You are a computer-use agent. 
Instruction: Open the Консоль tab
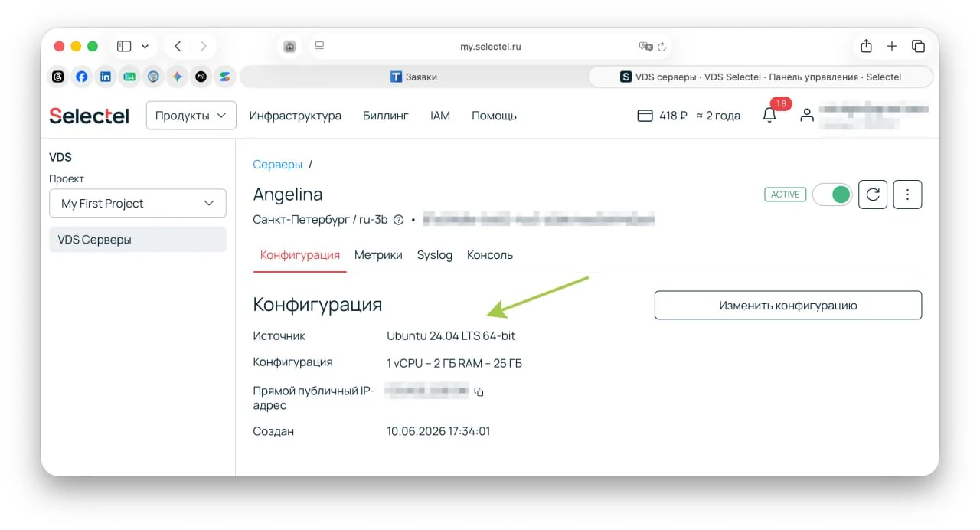point(490,255)
